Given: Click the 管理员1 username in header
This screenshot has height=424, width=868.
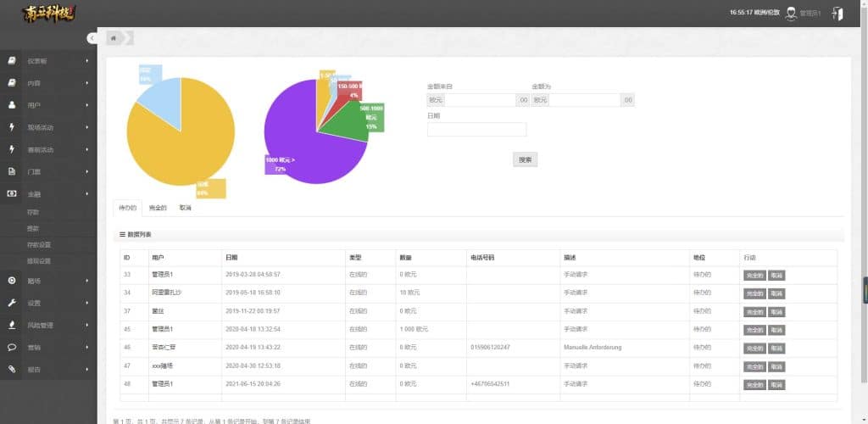Looking at the screenshot, I should pyautogui.click(x=810, y=14).
